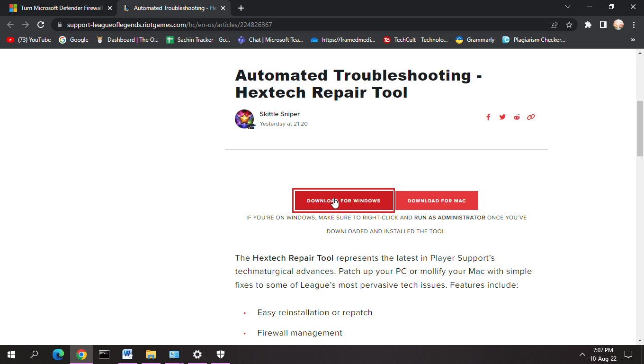Screen dimensions: 644x364
Task: Open Control Panel taskbar icon
Action: click(x=174, y=354)
